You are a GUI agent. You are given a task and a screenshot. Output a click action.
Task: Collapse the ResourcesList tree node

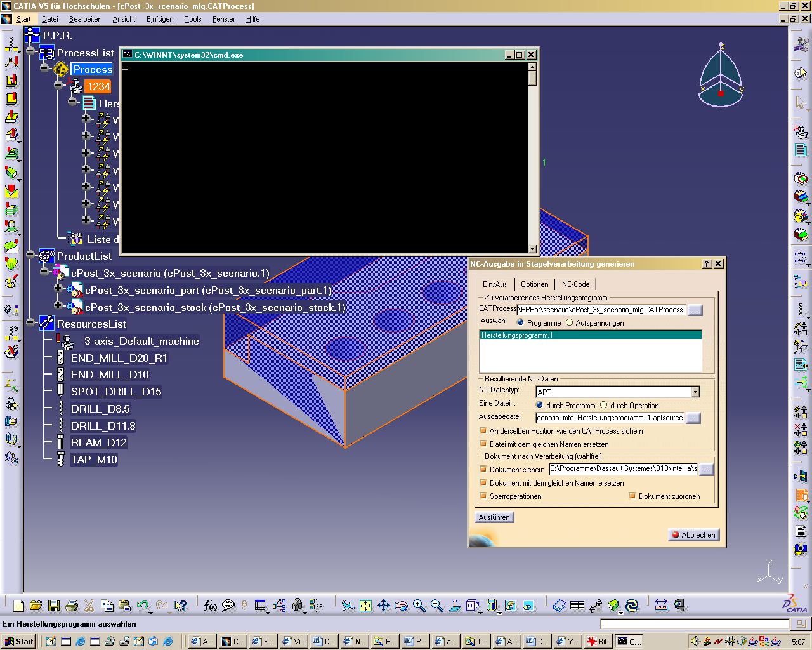[x=30, y=323]
